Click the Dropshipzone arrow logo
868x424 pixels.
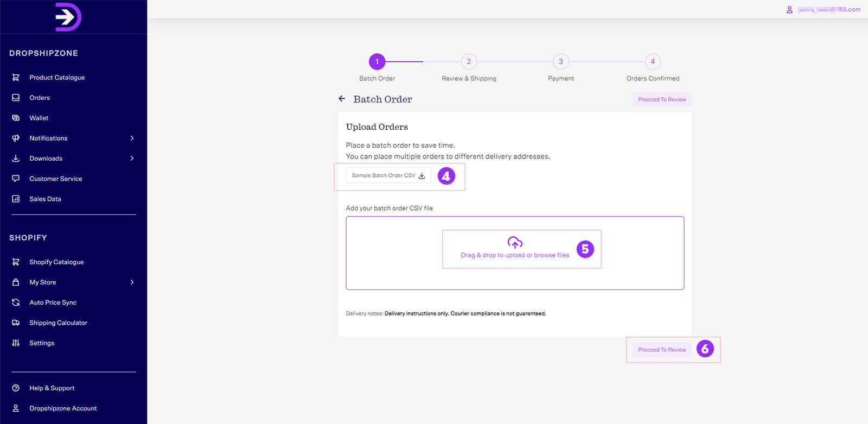coord(68,17)
